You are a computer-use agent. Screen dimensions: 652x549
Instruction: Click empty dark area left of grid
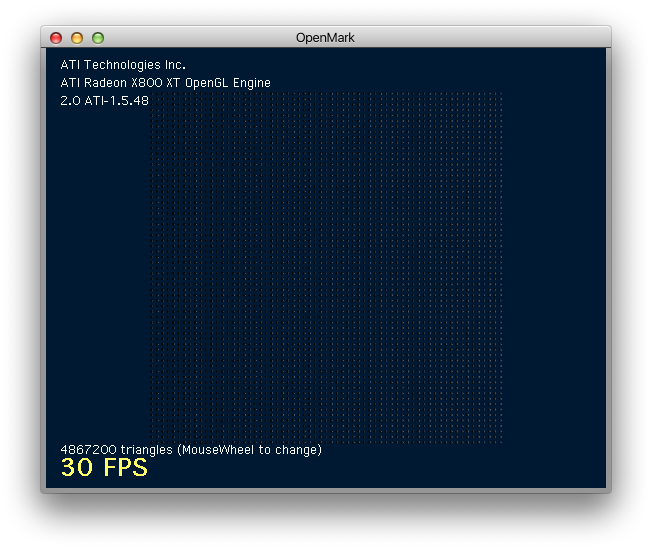[x=100, y=270]
